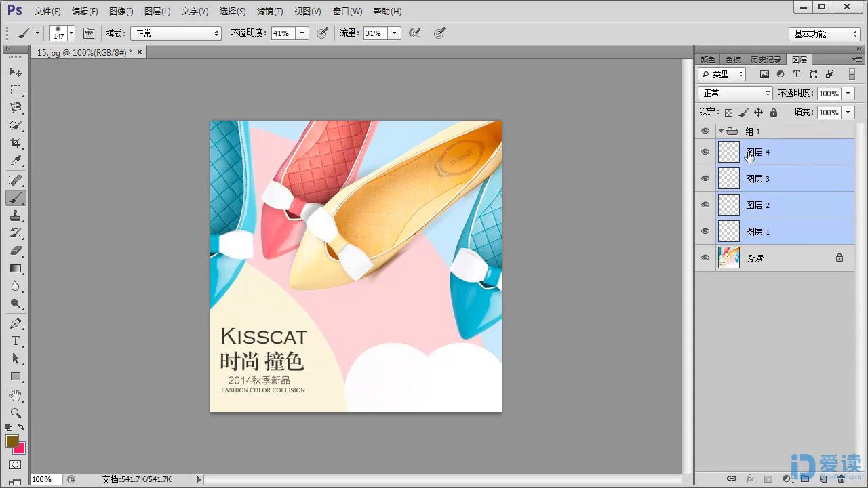The image size is (868, 488).
Task: Open layer blend mode 正常 dropdown
Action: click(x=735, y=93)
